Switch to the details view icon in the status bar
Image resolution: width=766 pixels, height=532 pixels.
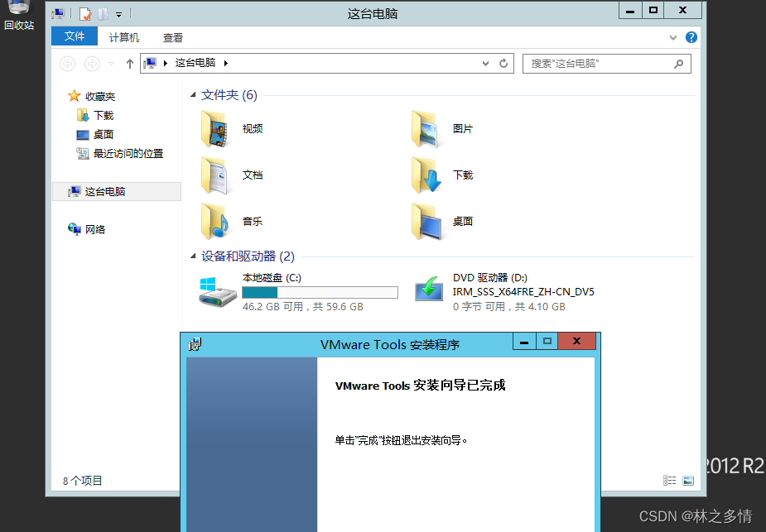pos(669,481)
